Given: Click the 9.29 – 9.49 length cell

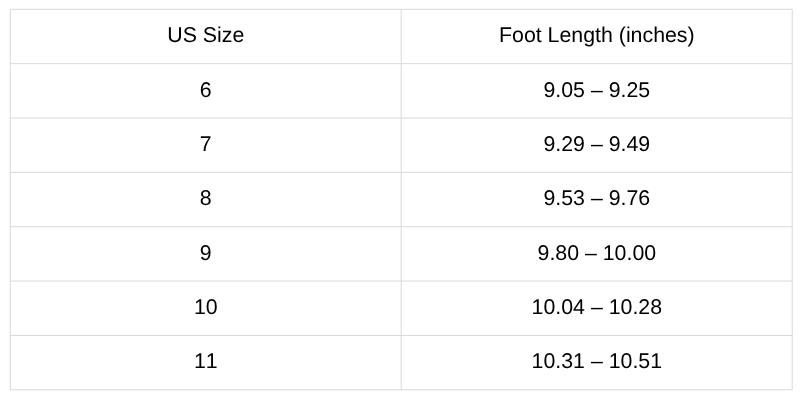Looking at the screenshot, I should coord(596,145).
